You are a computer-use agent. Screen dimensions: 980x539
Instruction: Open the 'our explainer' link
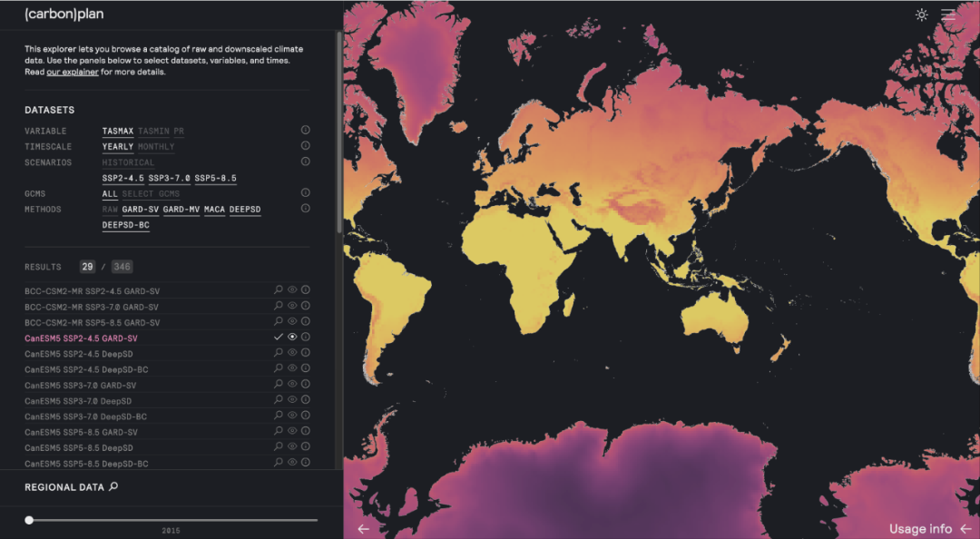pos(73,72)
